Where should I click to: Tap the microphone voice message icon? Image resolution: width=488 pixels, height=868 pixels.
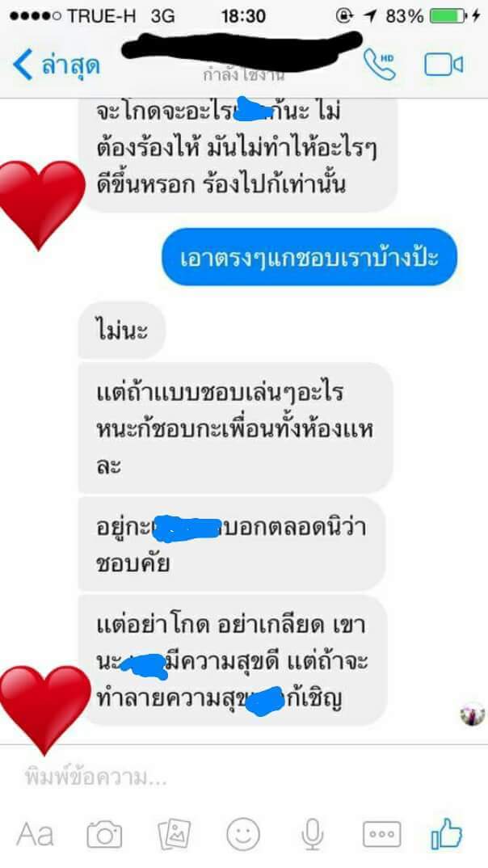tap(313, 834)
